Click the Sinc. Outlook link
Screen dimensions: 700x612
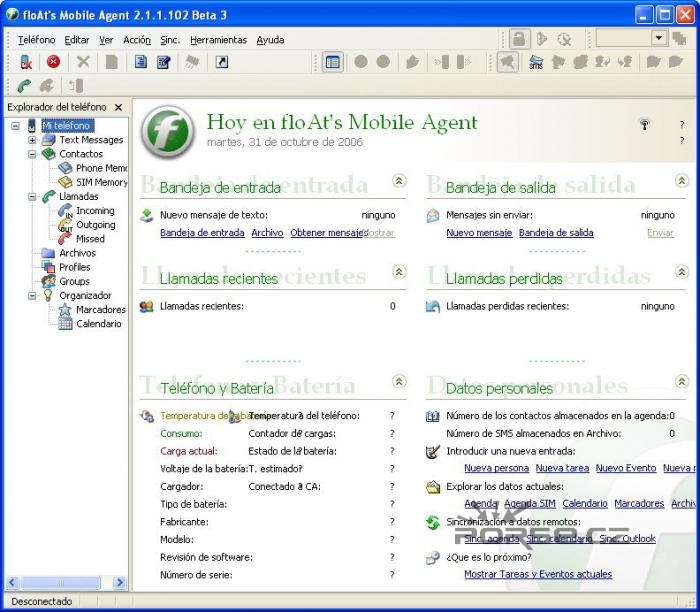[627, 539]
